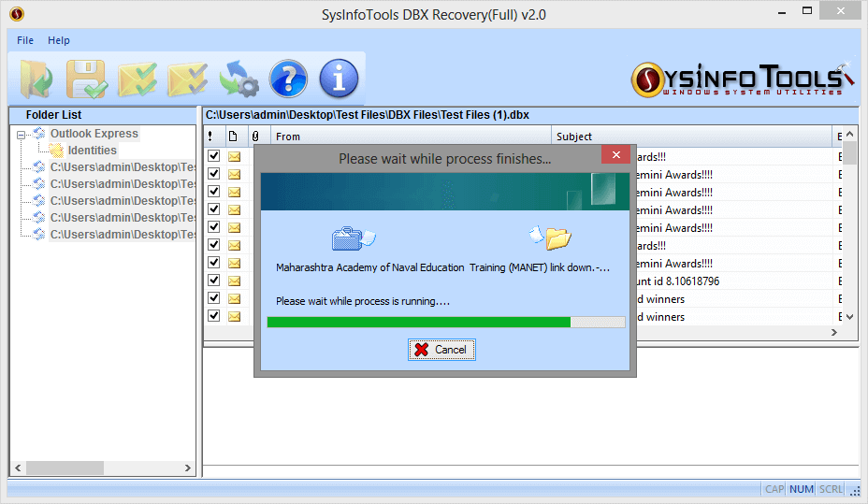The height and width of the screenshot is (504, 868).
Task: Uncheck the last visible email row checkbox
Action: pyautogui.click(x=213, y=315)
